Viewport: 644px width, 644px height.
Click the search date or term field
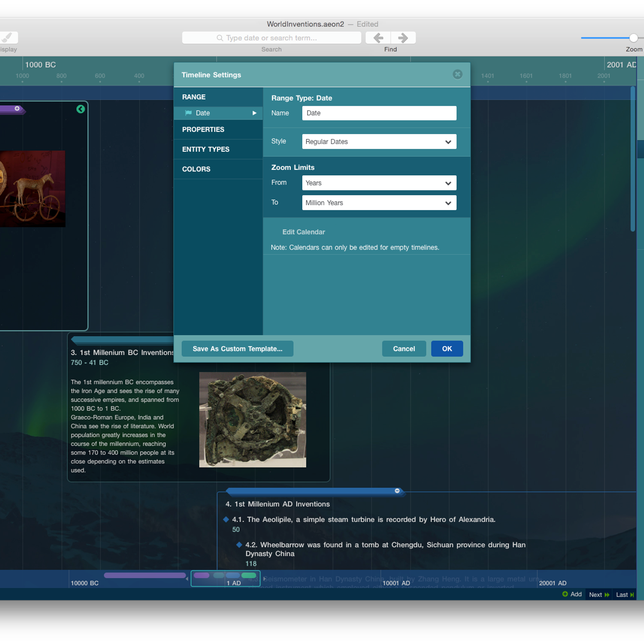[x=271, y=38]
